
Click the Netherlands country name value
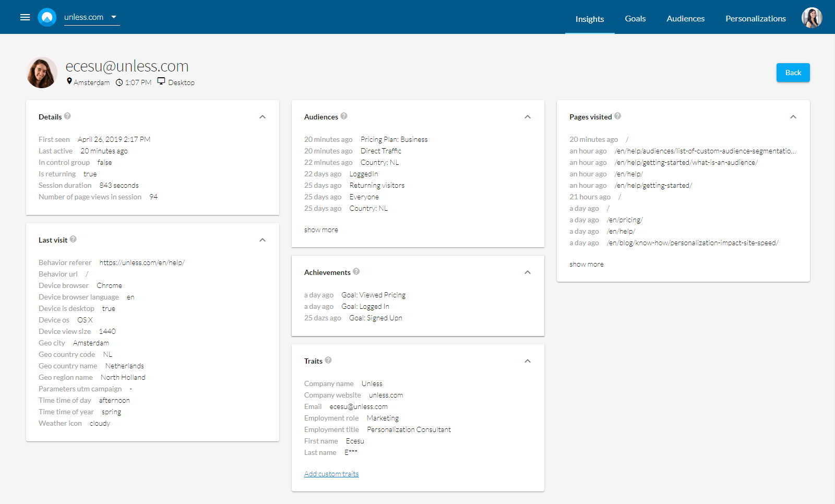coord(124,366)
